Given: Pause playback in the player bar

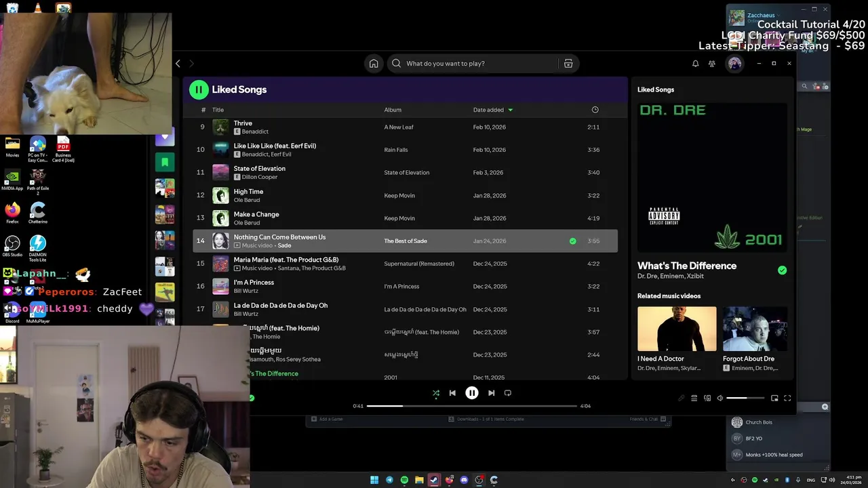Looking at the screenshot, I should pyautogui.click(x=472, y=393).
